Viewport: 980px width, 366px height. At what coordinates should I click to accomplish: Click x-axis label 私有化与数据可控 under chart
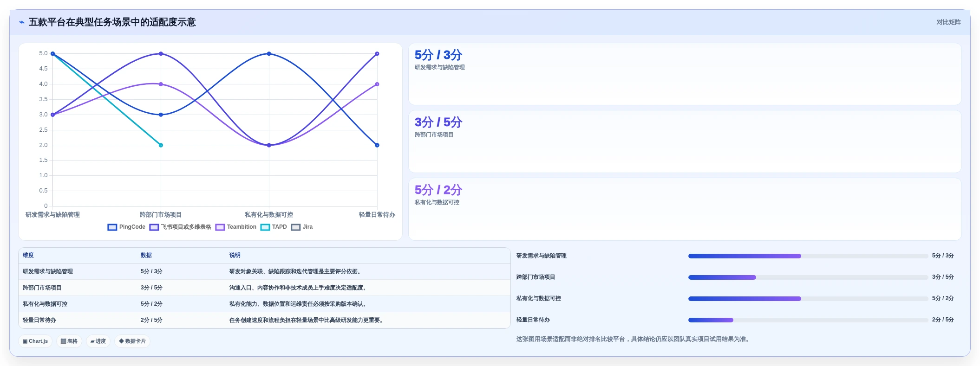coord(269,215)
